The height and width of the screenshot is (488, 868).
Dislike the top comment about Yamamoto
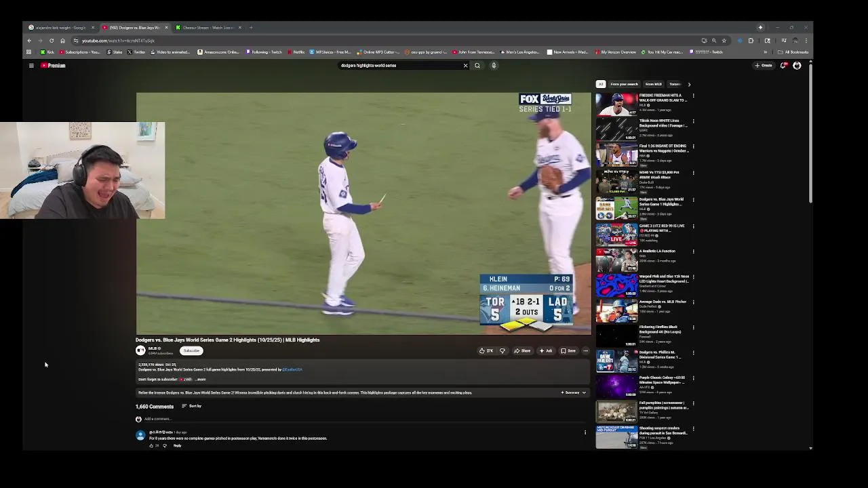pyautogui.click(x=164, y=445)
